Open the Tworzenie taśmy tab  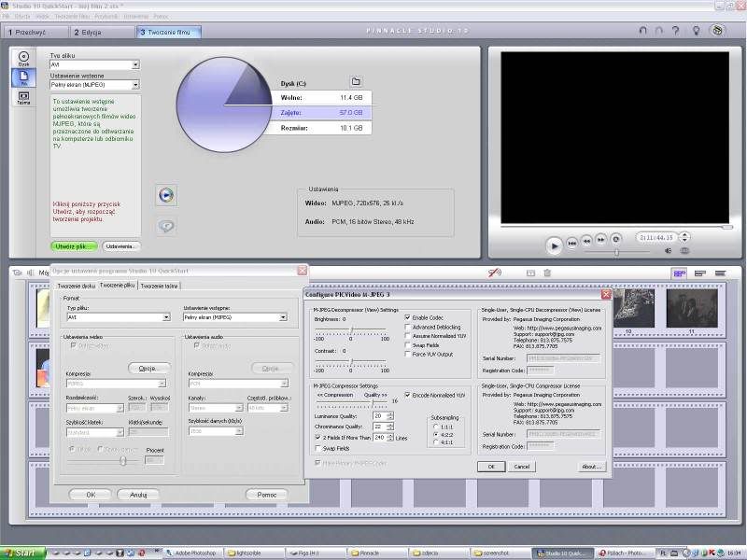[x=159, y=287]
